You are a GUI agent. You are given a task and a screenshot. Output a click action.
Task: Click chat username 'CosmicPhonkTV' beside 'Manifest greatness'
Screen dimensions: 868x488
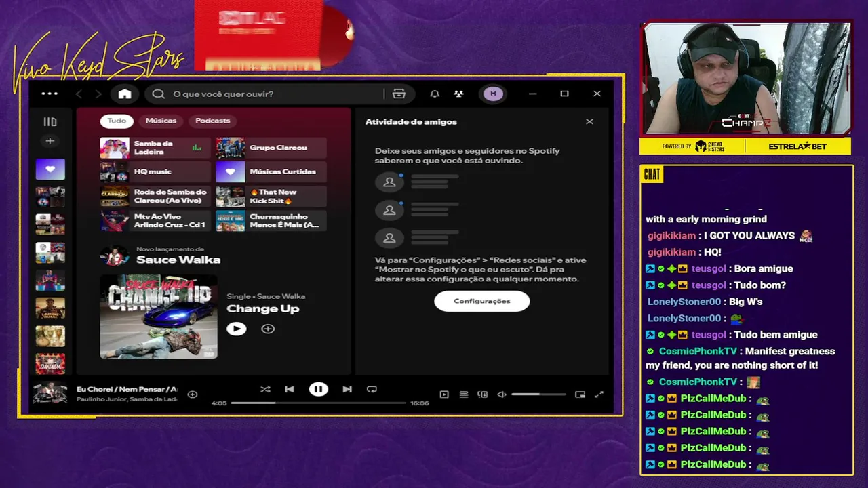click(x=698, y=352)
